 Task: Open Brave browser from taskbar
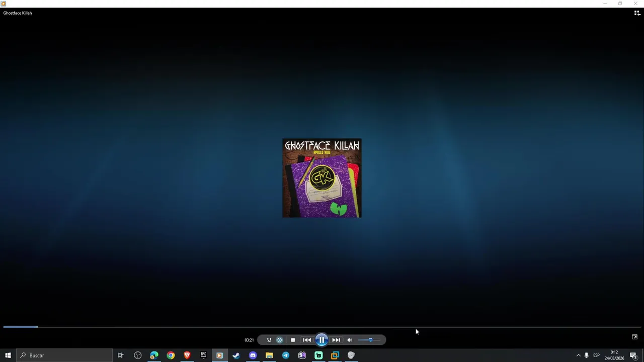coord(187,355)
